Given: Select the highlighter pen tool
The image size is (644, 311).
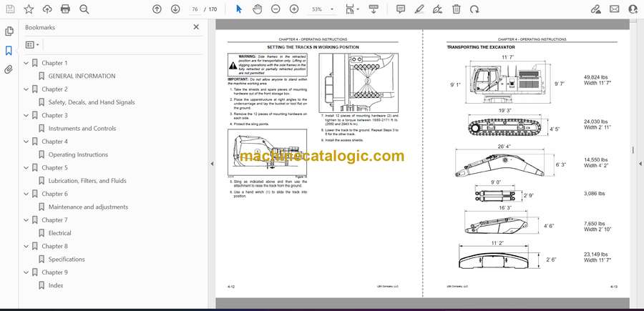Looking at the screenshot, I should coord(419,9).
